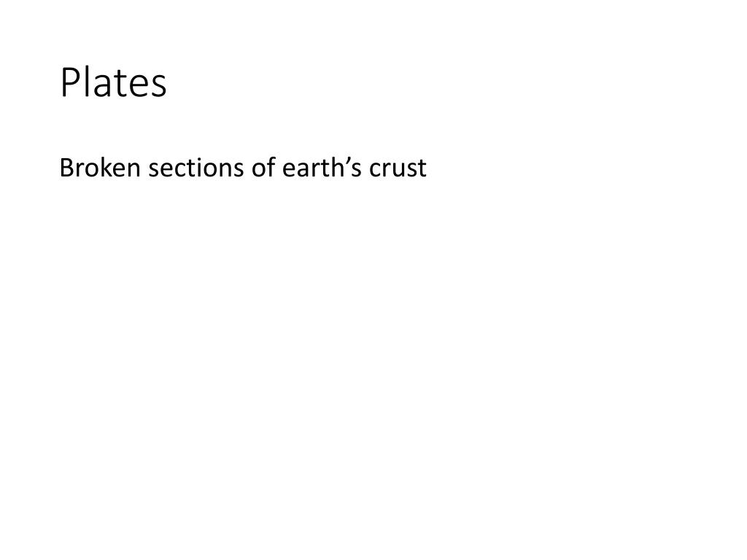This screenshot has width=747, height=560.
Task: Place cursor after the final "s" in Plates
Action: click(168, 82)
